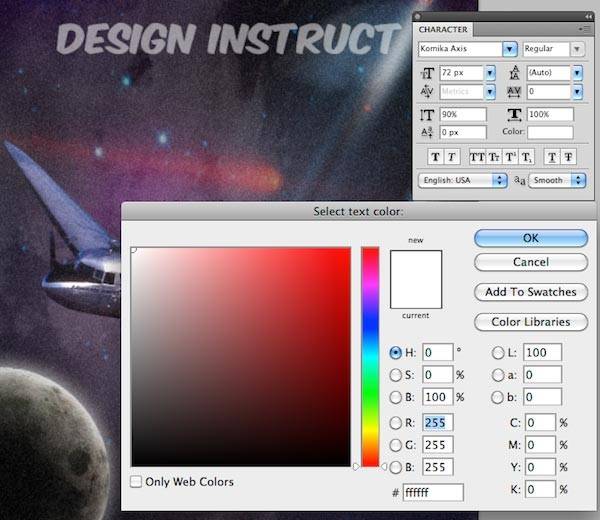Click the hex color input field
The width and height of the screenshot is (600, 520).
coord(433,492)
